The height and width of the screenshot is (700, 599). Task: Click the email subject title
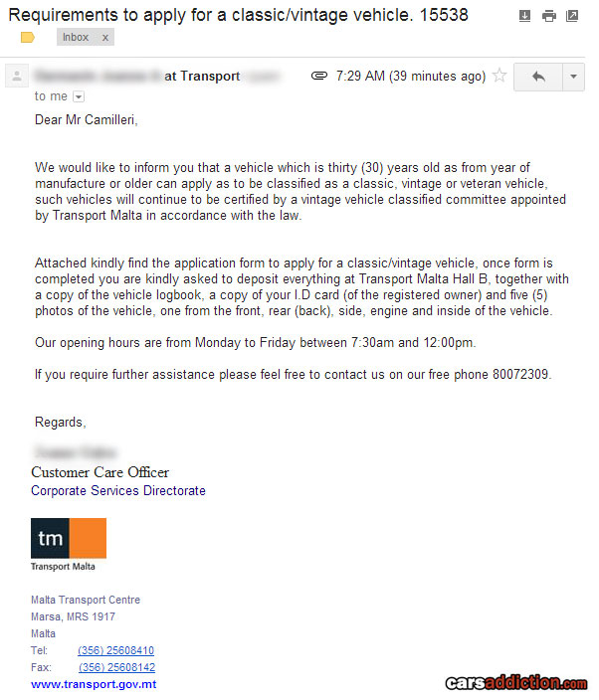pos(238,15)
